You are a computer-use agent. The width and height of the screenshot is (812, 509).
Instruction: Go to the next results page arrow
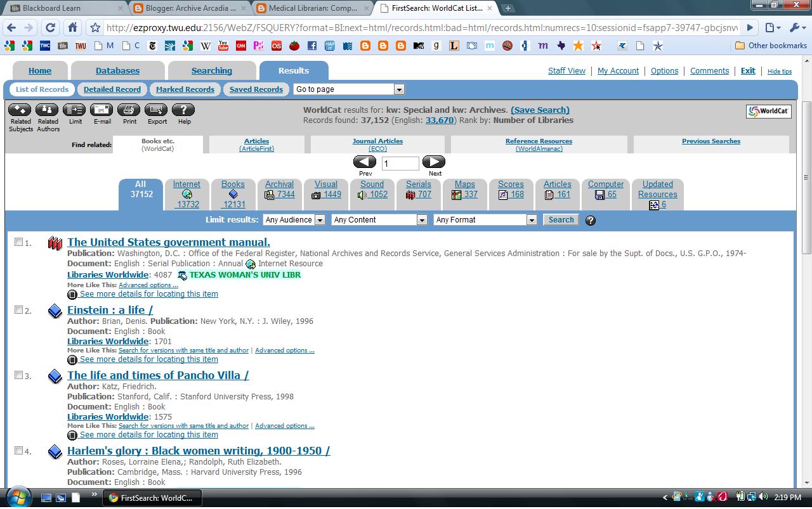coord(434,162)
